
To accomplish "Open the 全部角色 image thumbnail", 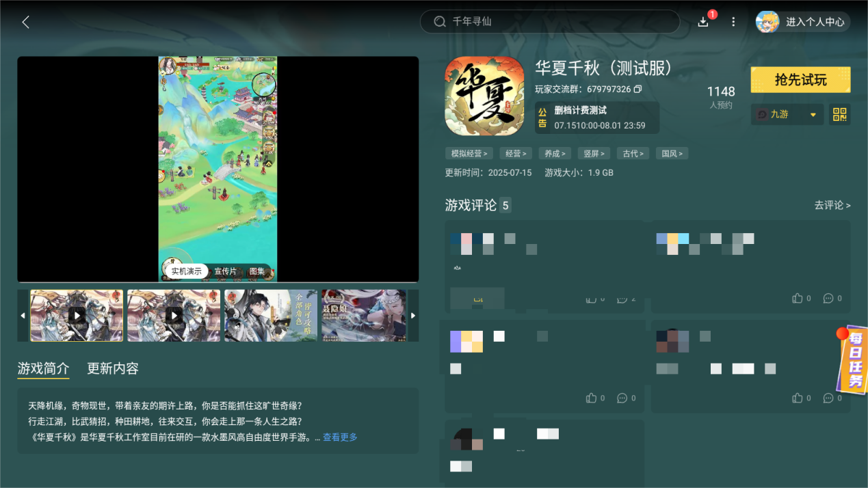I will (271, 315).
